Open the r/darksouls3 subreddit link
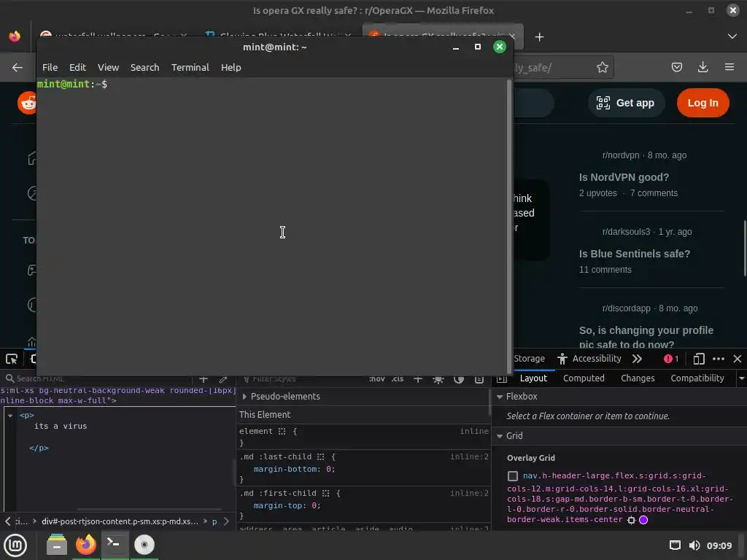The image size is (747, 560). pos(626,232)
